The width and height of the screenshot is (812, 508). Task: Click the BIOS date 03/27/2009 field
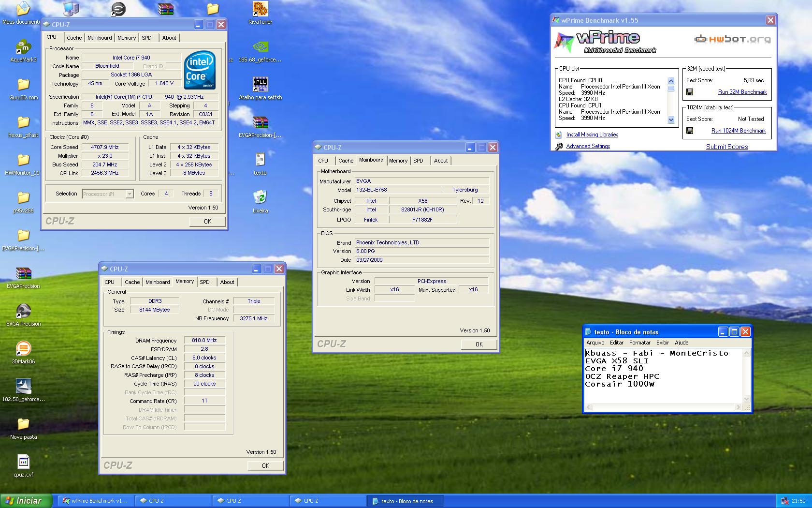(422, 260)
